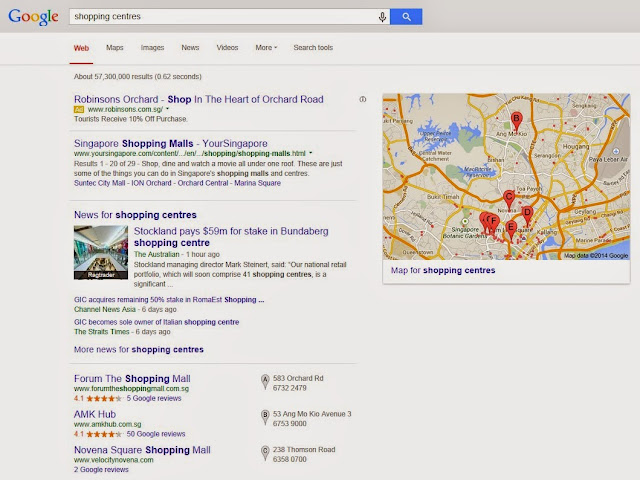Click the text '238 Thomson Road'
Screen dimensions: 640x480
pyautogui.click(x=304, y=449)
